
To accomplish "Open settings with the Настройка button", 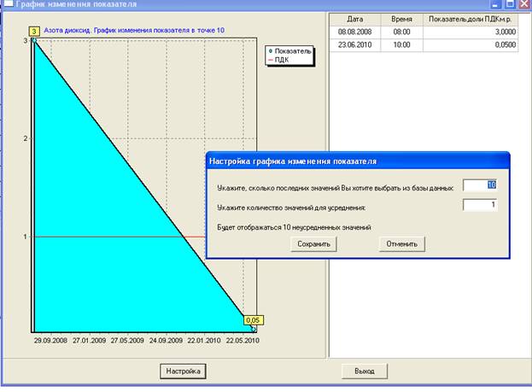I will [x=183, y=371].
